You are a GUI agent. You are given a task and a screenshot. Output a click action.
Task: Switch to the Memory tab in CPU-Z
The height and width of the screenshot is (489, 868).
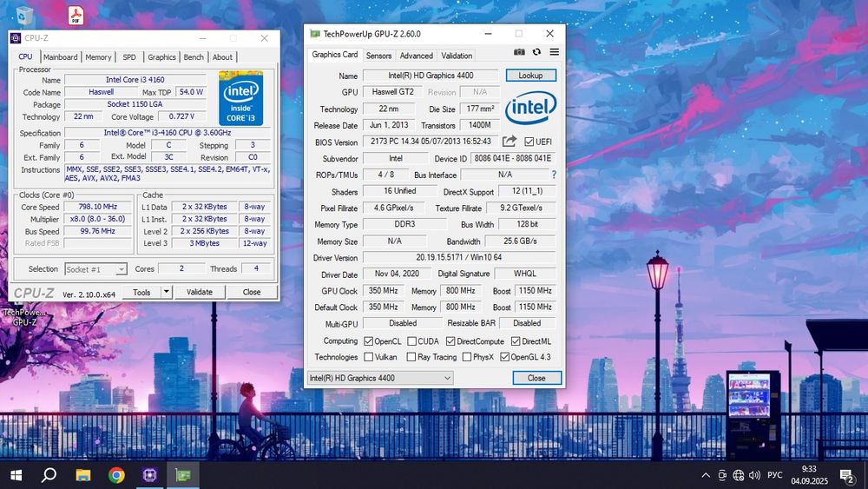(x=99, y=57)
